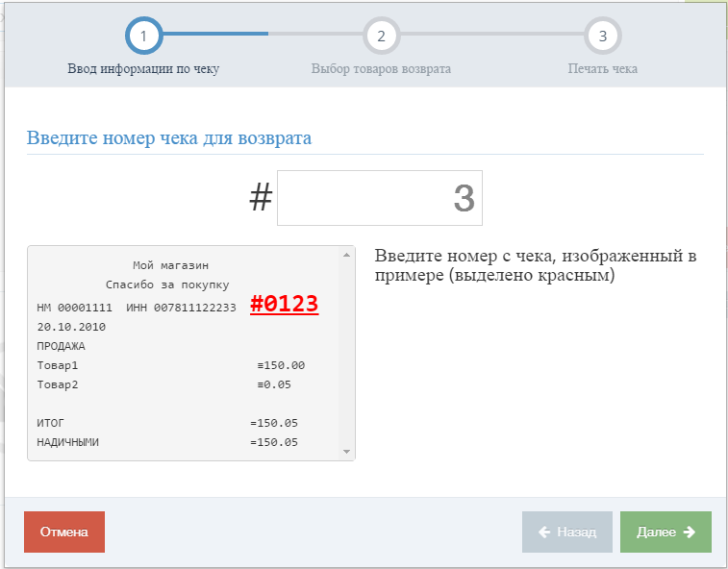
Task: Click the 'Введите номер чека для возврата' heading
Action: coord(169,137)
